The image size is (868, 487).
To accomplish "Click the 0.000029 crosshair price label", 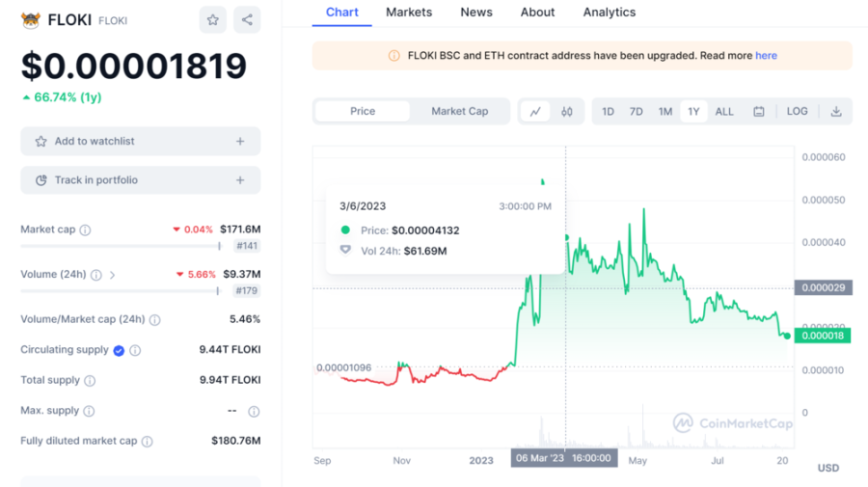I will (x=824, y=287).
